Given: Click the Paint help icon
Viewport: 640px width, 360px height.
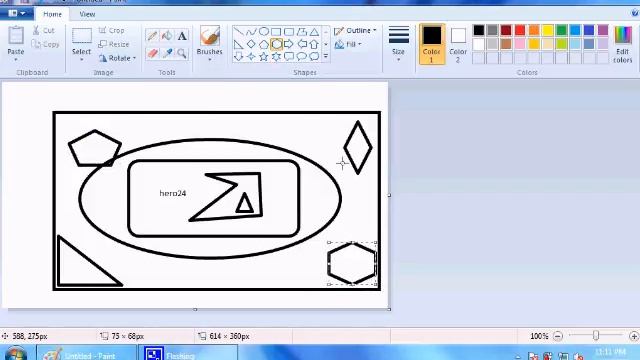Looking at the screenshot, I should (x=635, y=13).
